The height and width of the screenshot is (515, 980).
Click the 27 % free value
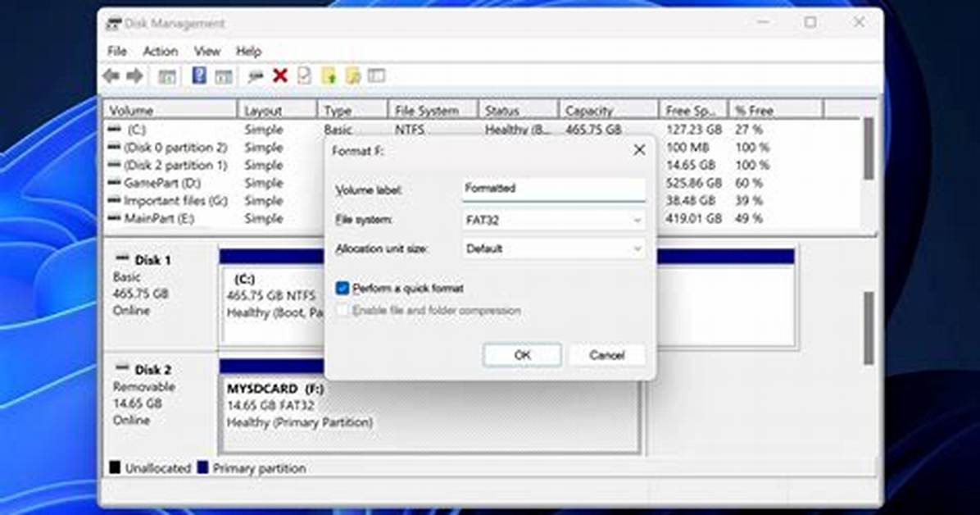coord(749,130)
